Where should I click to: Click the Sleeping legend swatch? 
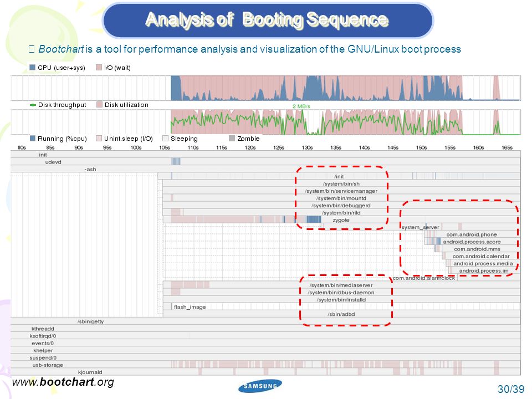(165, 138)
